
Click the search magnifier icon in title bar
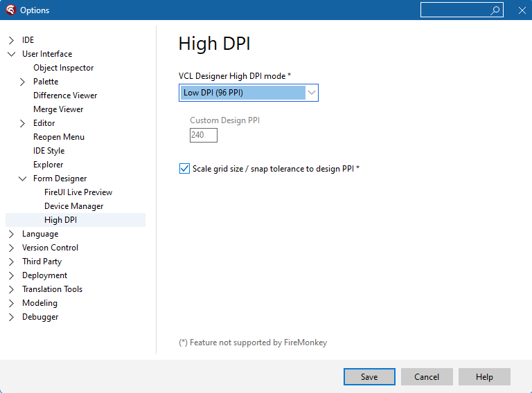[495, 10]
